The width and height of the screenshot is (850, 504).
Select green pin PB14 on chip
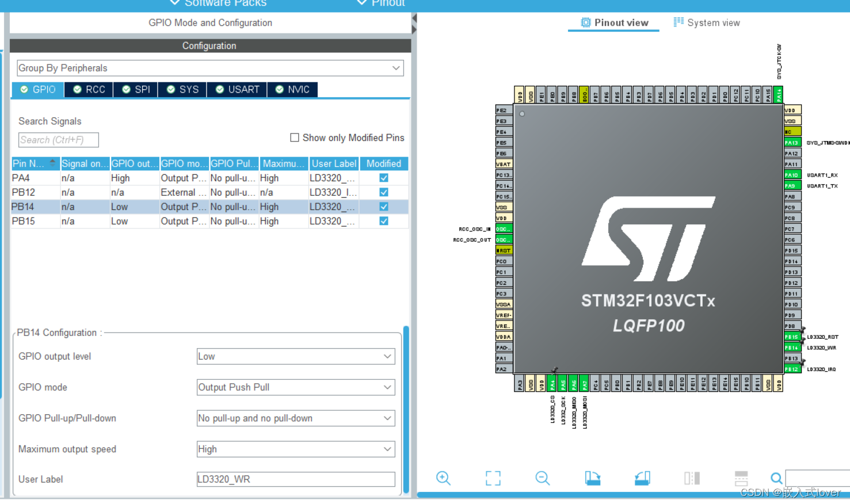click(792, 348)
